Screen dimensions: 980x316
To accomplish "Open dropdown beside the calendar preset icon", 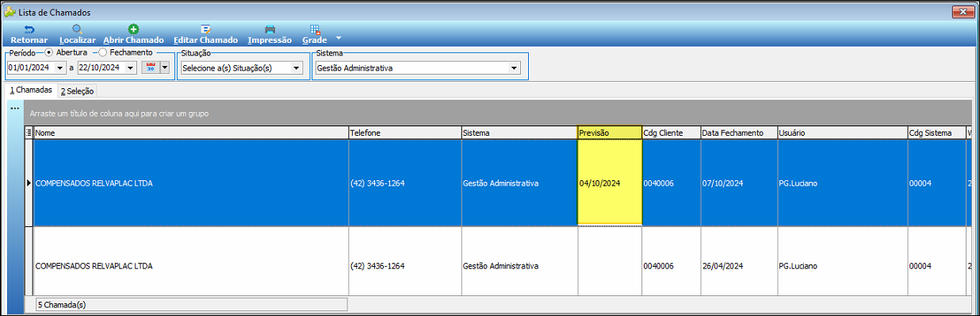I will [x=165, y=68].
